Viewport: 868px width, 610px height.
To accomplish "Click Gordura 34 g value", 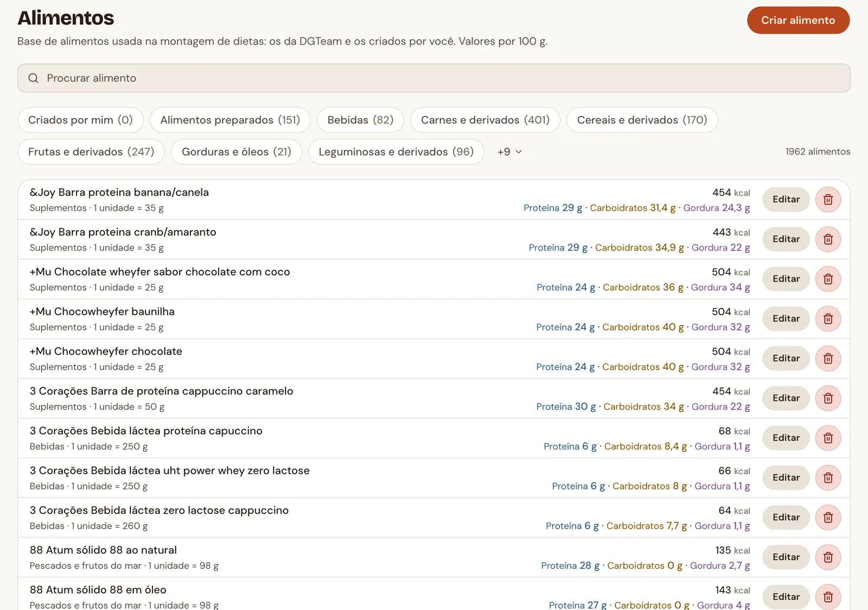I will click(x=720, y=287).
